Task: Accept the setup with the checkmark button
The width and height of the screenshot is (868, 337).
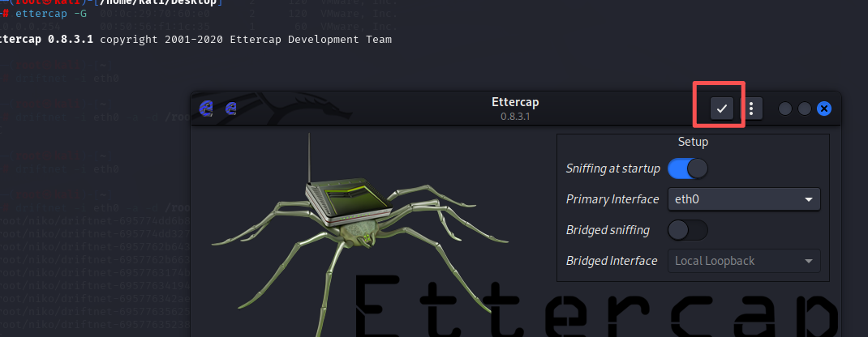Action: click(x=722, y=109)
